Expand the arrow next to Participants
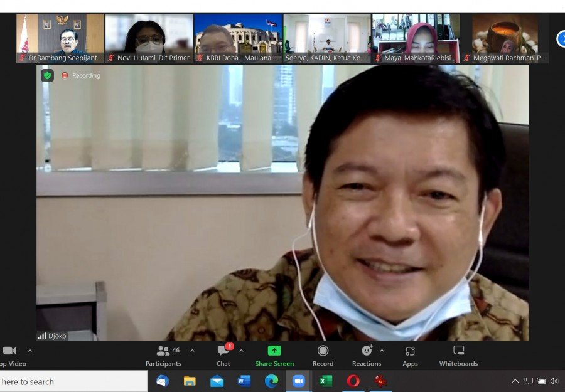This screenshot has height=392, width=565. coord(193,351)
